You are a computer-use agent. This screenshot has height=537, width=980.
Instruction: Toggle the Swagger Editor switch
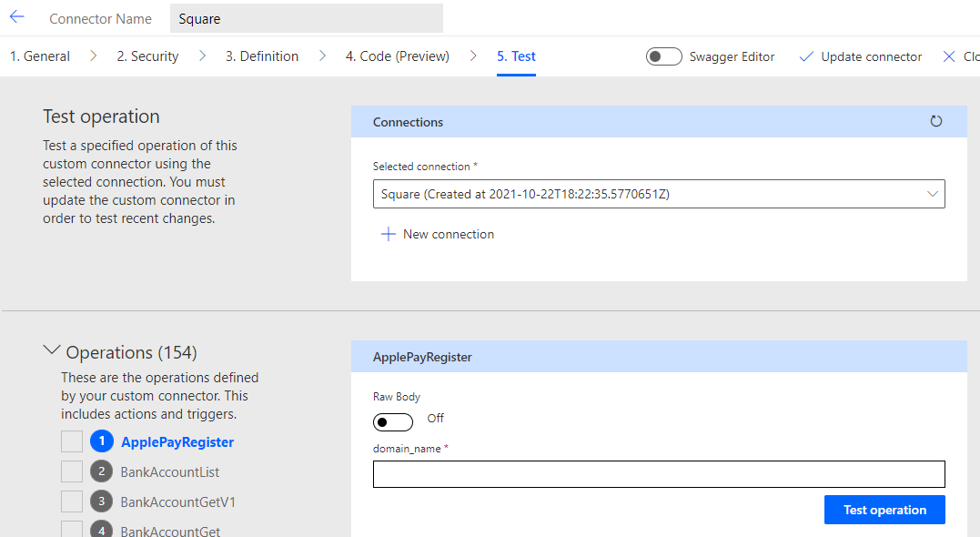pyautogui.click(x=663, y=56)
